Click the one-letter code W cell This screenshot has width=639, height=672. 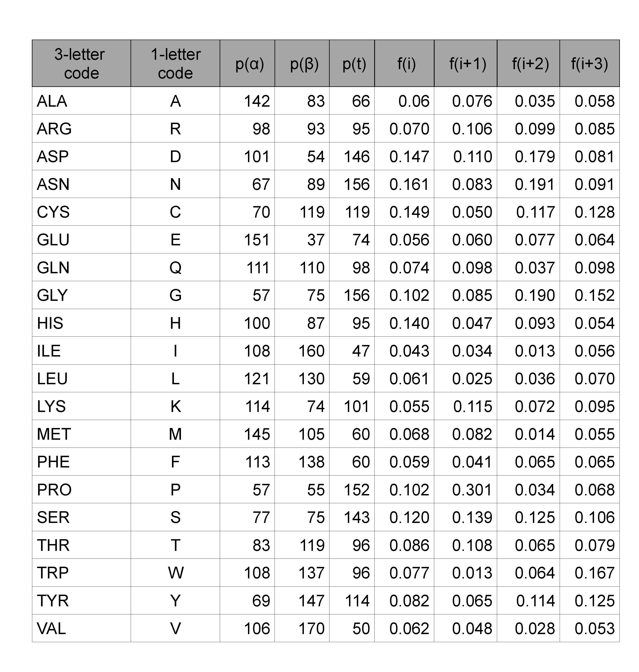coord(175,573)
